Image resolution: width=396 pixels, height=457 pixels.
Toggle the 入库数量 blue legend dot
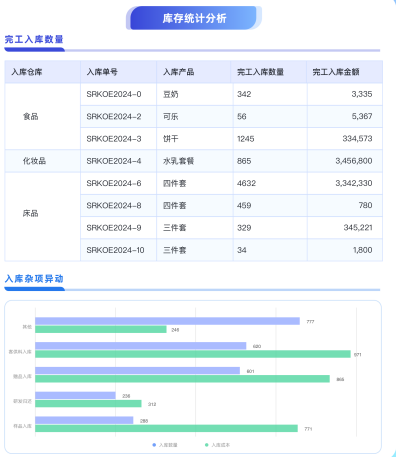(154, 445)
